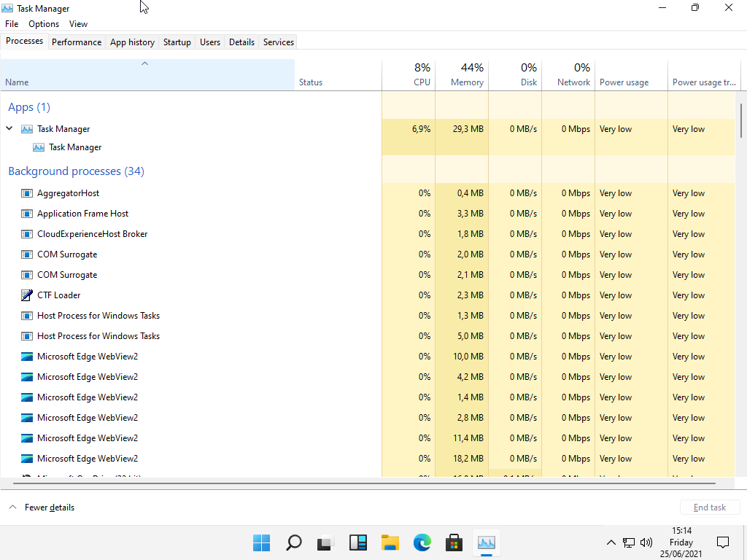Open Microsoft Store from the taskbar
This screenshot has height=560, width=747.
pyautogui.click(x=454, y=542)
